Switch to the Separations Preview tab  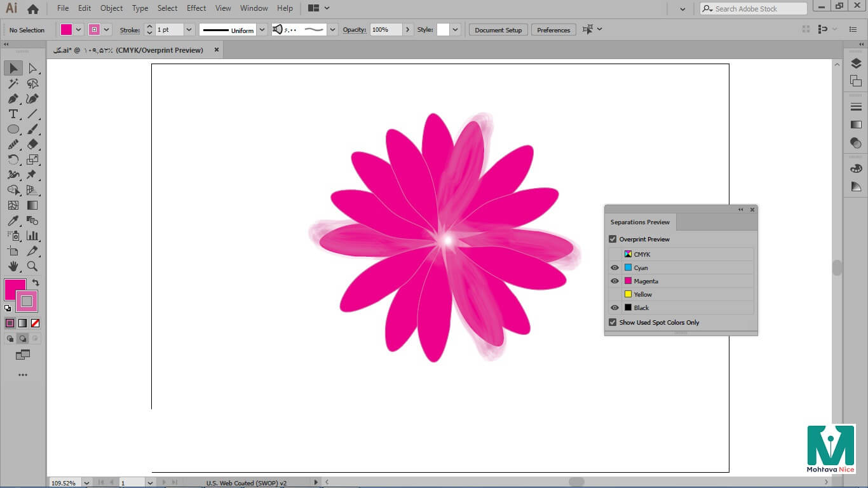[640, 222]
